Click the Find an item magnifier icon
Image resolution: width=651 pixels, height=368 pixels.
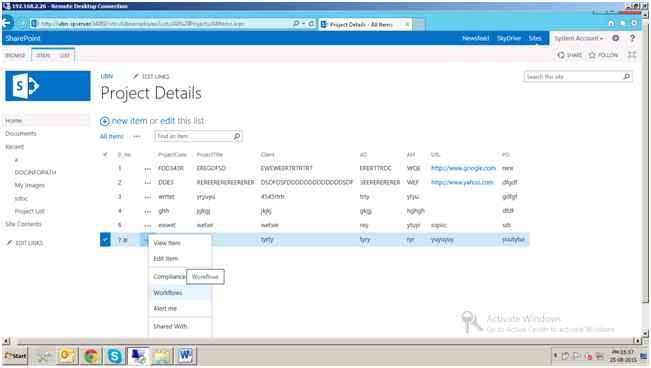(x=237, y=136)
